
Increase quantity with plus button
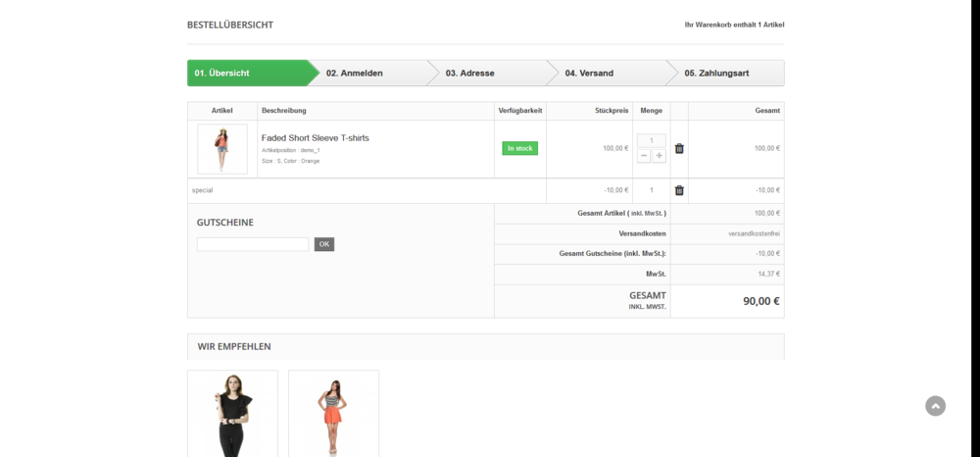pos(659,156)
